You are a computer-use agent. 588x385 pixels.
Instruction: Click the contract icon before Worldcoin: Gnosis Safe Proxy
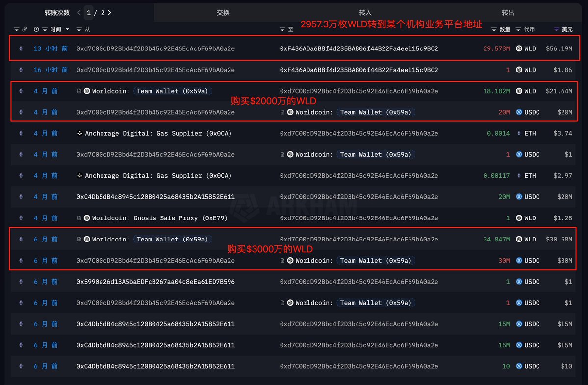79,218
